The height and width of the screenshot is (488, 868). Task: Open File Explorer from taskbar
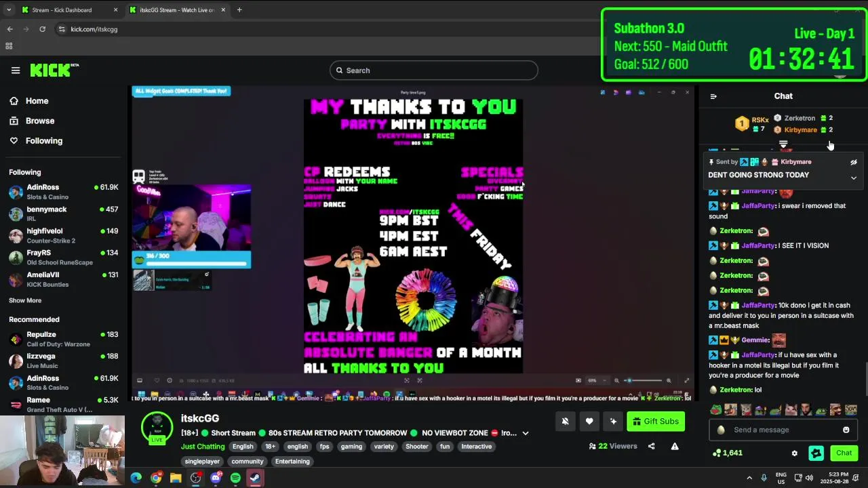176,478
